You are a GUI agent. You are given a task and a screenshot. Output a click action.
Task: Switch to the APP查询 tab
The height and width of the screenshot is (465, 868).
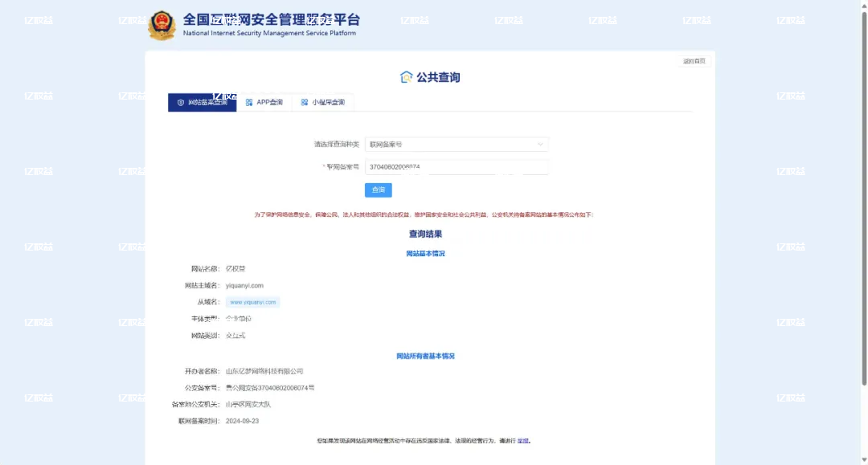pos(265,102)
